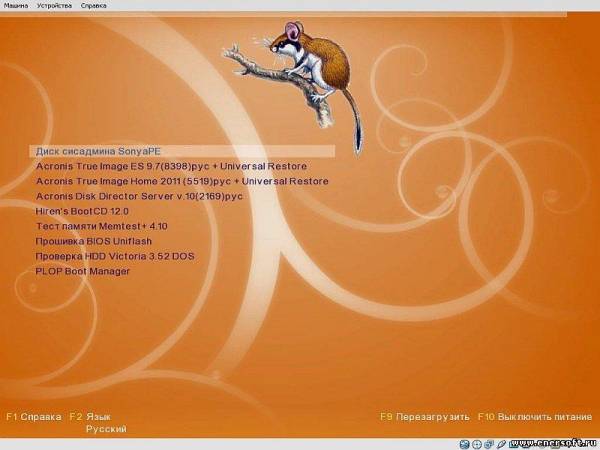Screen dimensions: 600x450
Task: Click the network adapters status bar icon
Action: click(x=489, y=444)
